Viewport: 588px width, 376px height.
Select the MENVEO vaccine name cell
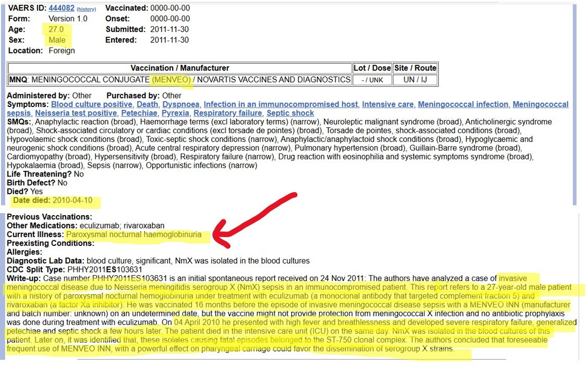[x=179, y=80]
